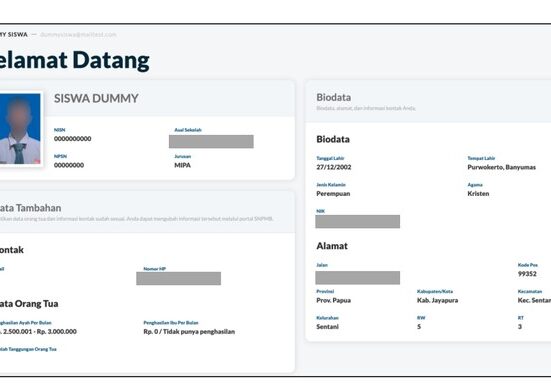Click the student profile photo
This screenshot has height=391, width=551.
coord(20,129)
